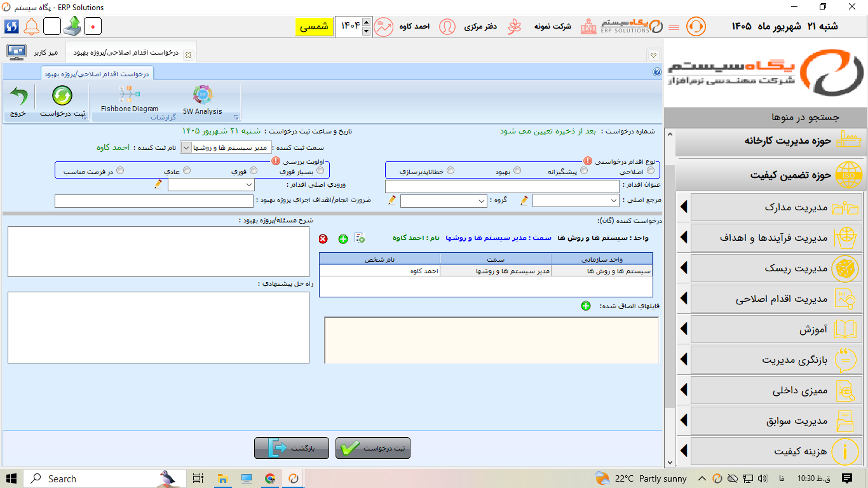Click into the شرح مسئله text area

(158, 252)
